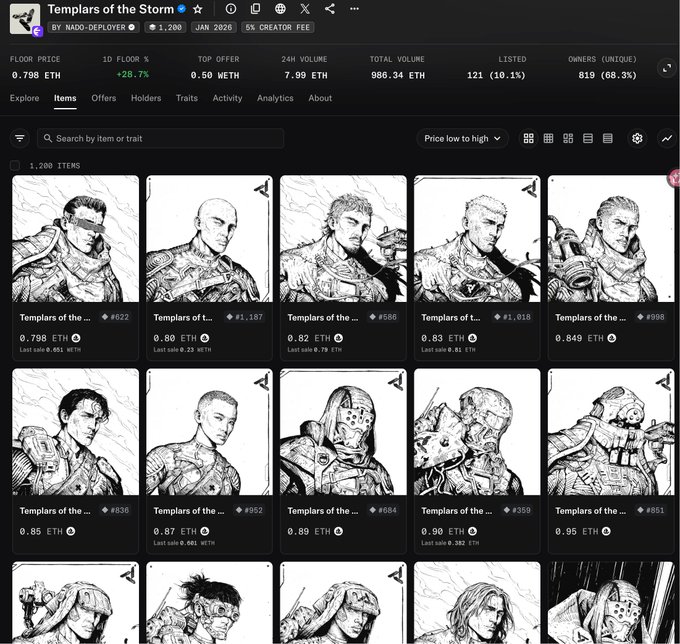Switch to the Analytics tab

point(275,98)
